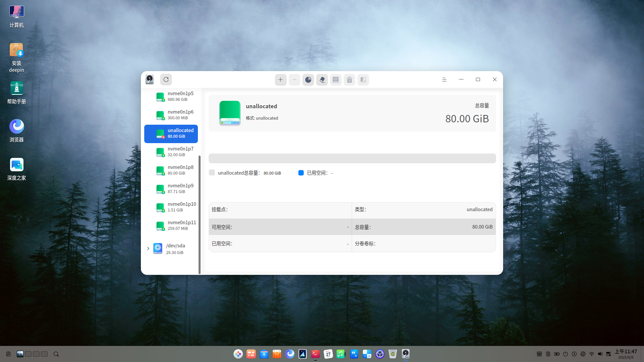Select partition nvme0n1p10 1.51 GiB

(171, 207)
